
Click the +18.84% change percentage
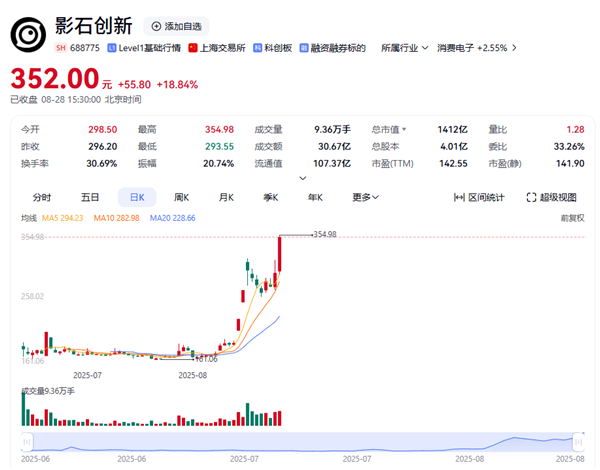coord(177,85)
